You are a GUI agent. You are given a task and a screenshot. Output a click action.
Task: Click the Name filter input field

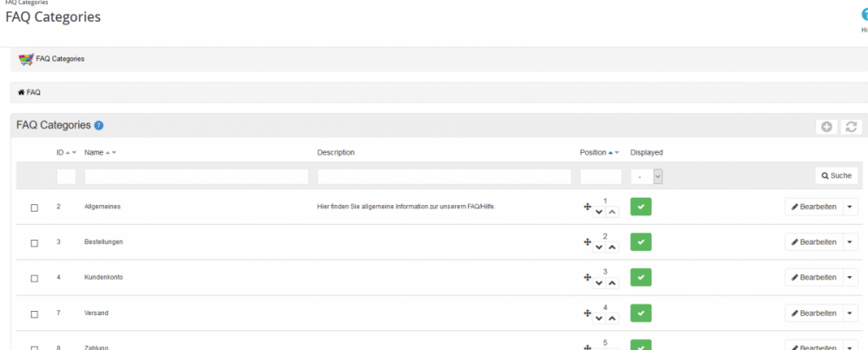[196, 176]
